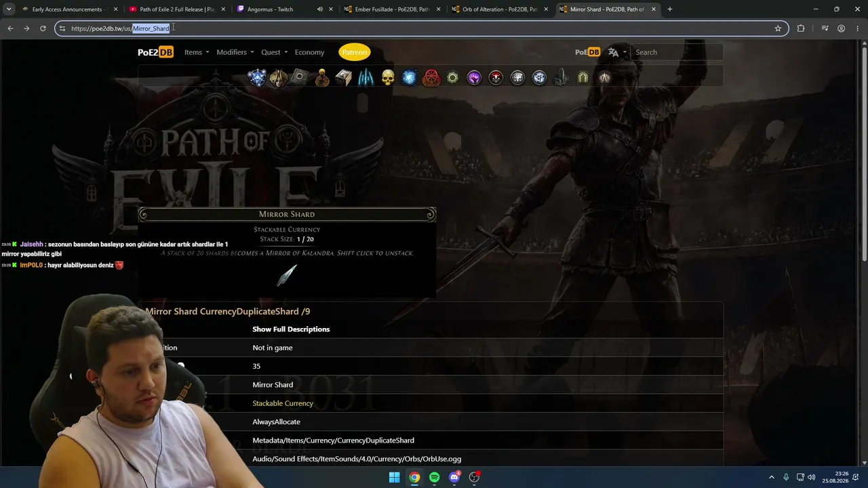Image resolution: width=868 pixels, height=488 pixels.
Task: Expand the Modifiers dropdown menu
Action: pos(235,52)
